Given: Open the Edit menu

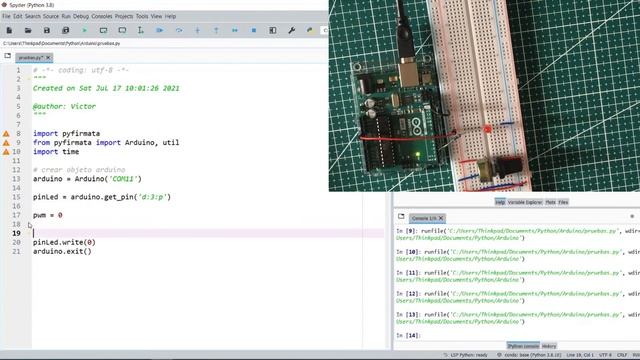Looking at the screenshot, I should point(18,16).
